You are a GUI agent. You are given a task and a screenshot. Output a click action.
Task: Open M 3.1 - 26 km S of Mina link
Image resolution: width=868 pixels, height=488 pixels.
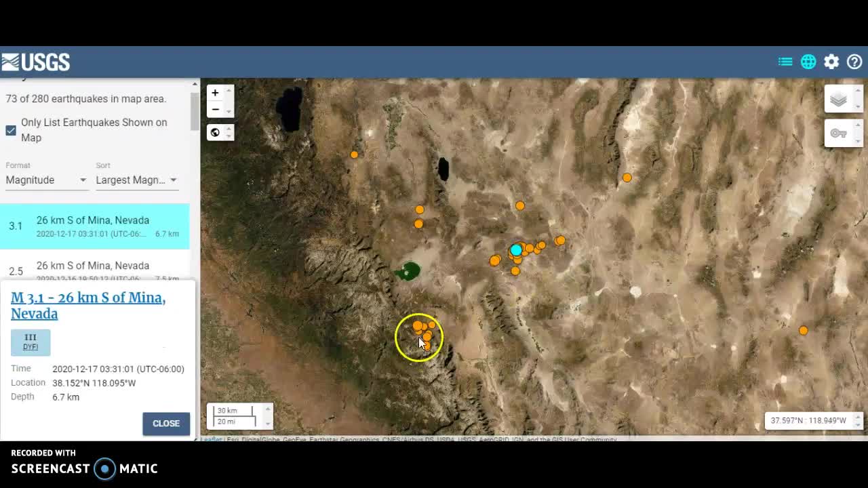[88, 306]
